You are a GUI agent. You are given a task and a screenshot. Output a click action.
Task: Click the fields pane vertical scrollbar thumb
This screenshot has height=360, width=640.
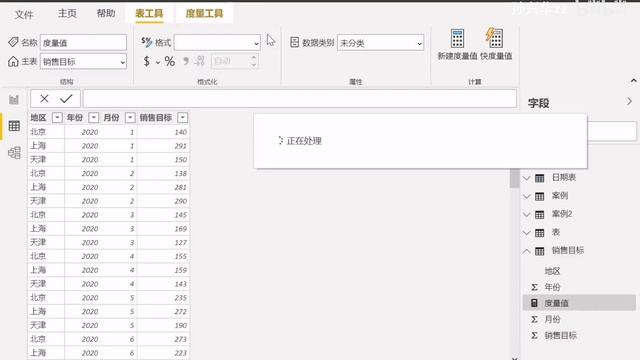(x=514, y=178)
